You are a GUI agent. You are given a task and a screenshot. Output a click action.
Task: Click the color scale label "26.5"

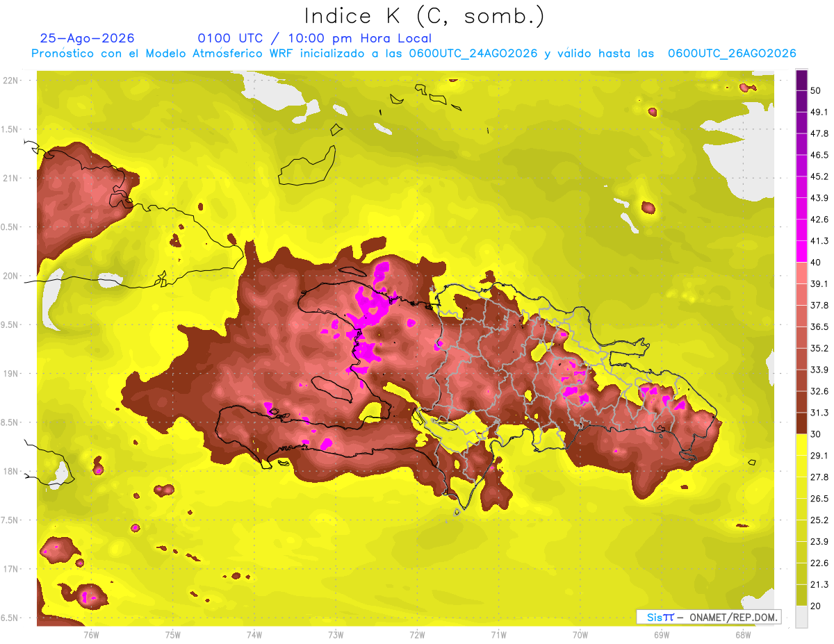[819, 499]
